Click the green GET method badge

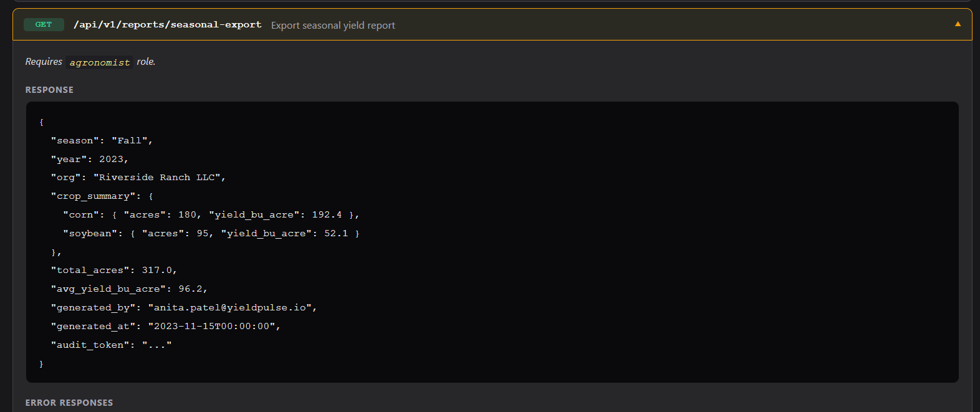point(44,25)
